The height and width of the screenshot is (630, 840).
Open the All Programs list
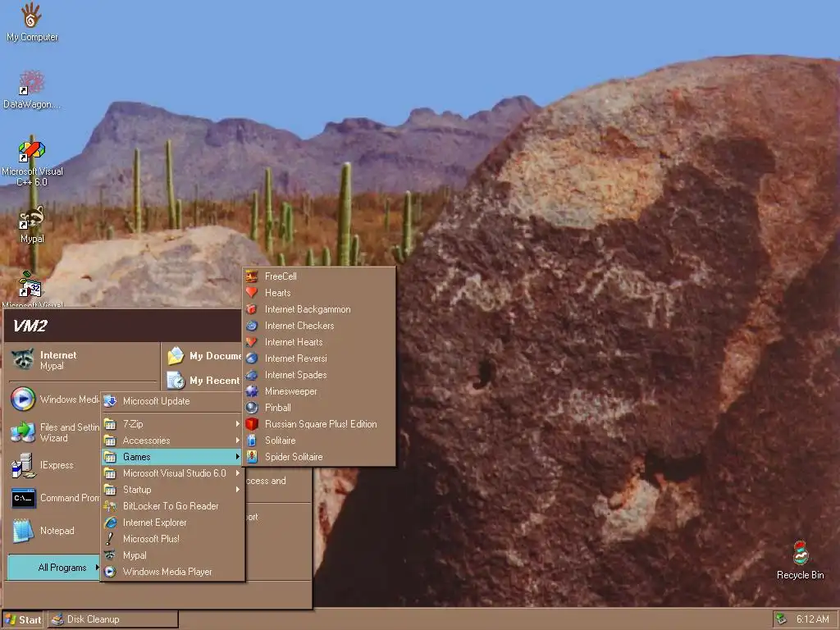point(53,568)
